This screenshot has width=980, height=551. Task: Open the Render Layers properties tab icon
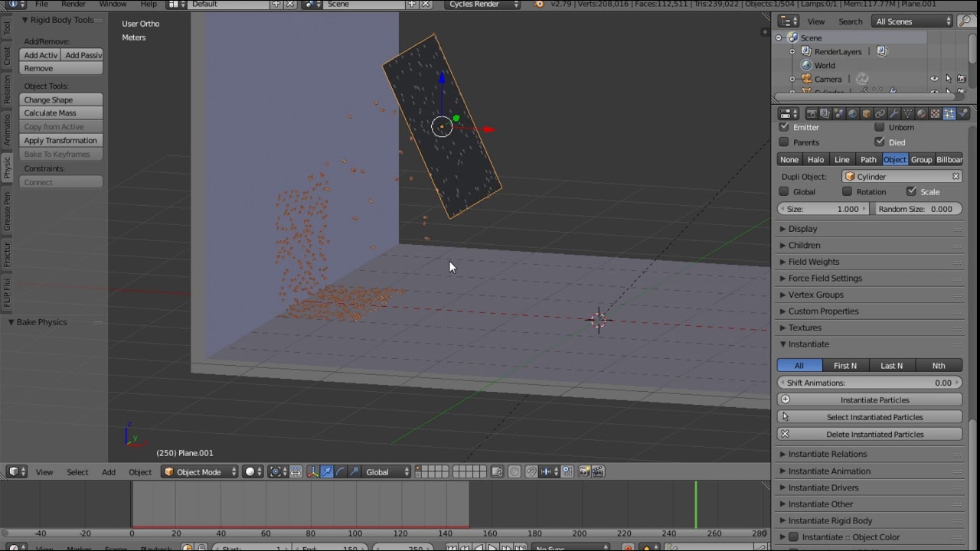tap(825, 113)
